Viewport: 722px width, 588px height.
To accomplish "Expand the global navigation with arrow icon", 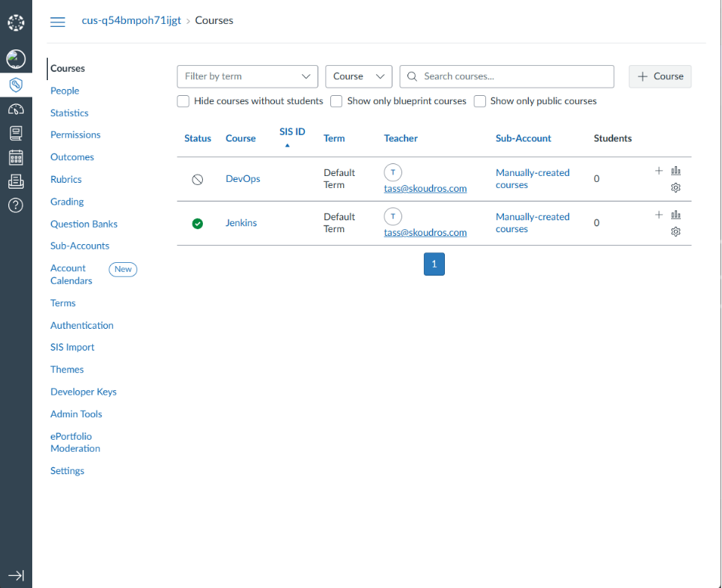I will pos(16,575).
